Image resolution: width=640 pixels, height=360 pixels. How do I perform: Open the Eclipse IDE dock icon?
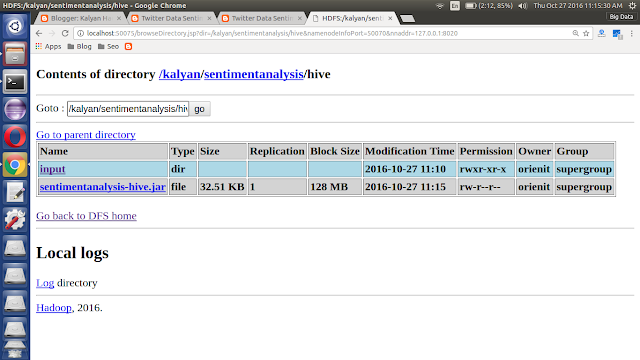(15, 109)
